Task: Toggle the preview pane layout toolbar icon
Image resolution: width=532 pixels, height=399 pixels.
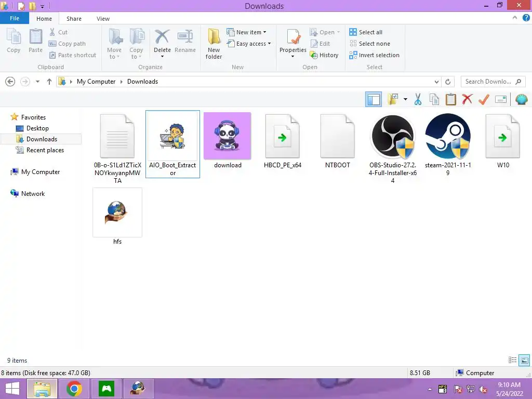Action: pyautogui.click(x=374, y=99)
